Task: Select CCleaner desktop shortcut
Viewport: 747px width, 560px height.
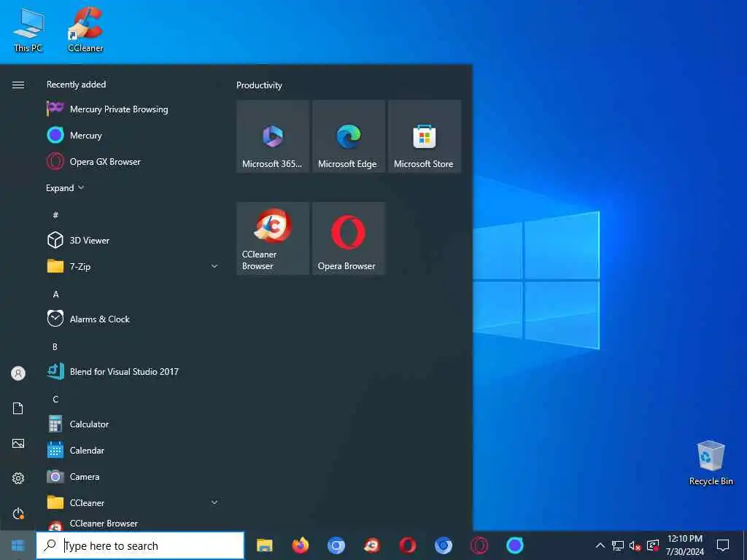Action: click(85, 29)
